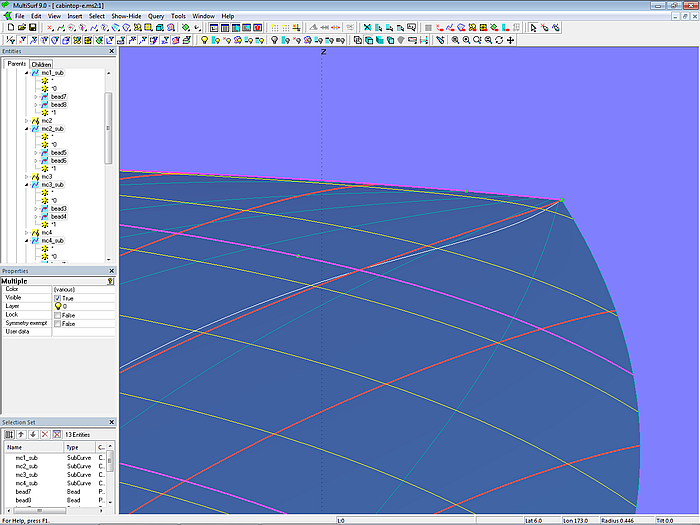
Task: Expand the mc3 tree node
Action: click(x=27, y=177)
